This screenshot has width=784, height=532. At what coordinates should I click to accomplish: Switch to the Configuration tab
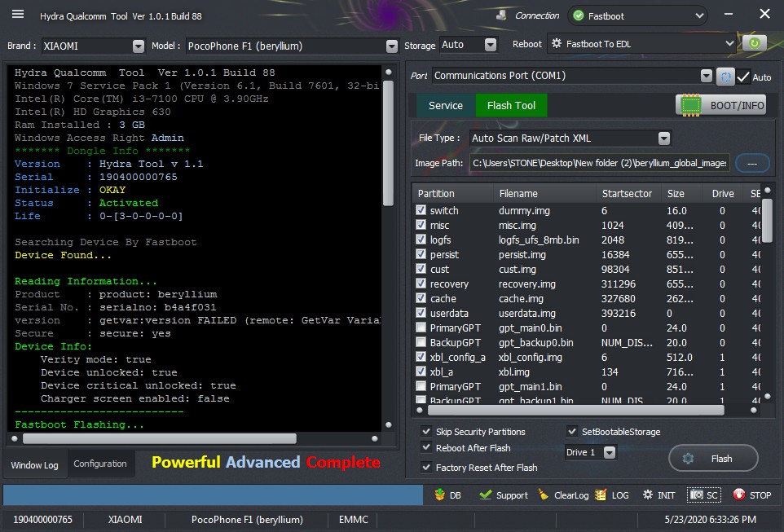click(x=100, y=464)
